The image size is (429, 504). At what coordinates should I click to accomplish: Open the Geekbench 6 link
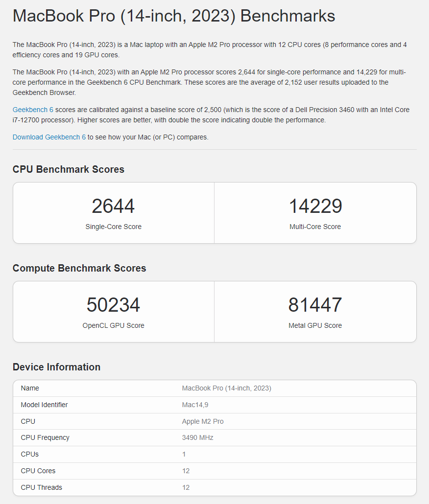coord(33,110)
